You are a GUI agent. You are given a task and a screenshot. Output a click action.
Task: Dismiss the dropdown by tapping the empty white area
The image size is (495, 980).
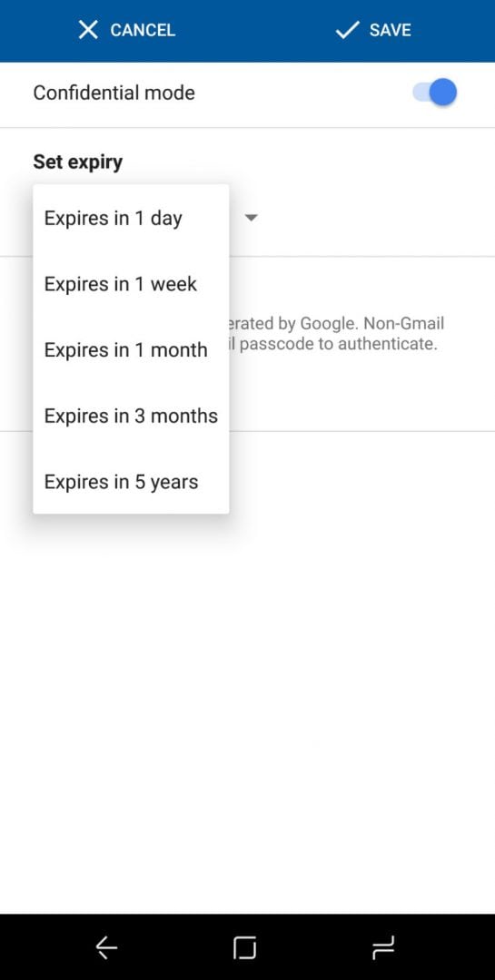point(247,688)
